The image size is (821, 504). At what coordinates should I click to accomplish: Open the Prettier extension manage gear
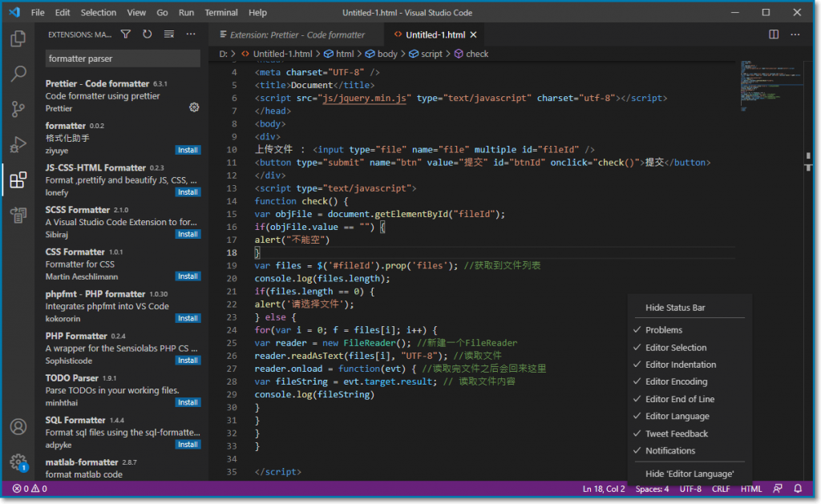tap(193, 107)
